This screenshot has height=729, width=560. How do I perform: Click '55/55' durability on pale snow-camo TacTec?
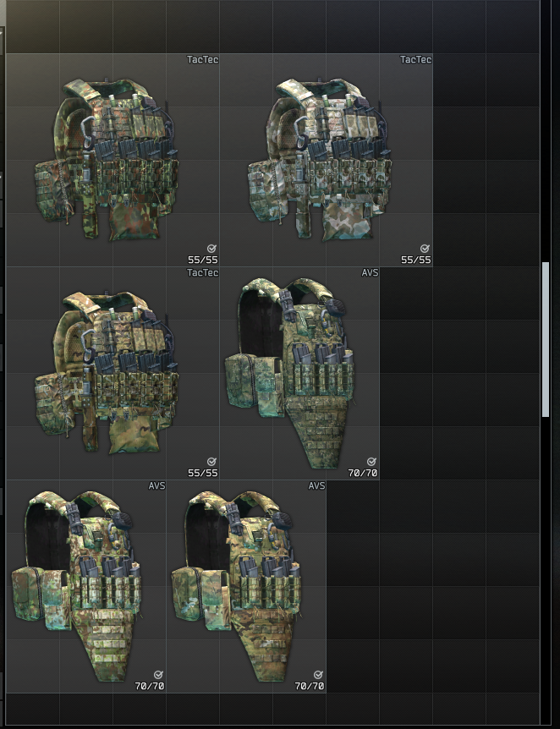coord(416,260)
